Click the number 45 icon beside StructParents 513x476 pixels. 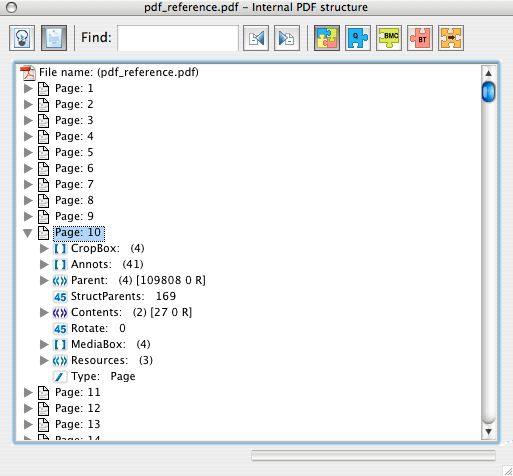pyautogui.click(x=60, y=297)
